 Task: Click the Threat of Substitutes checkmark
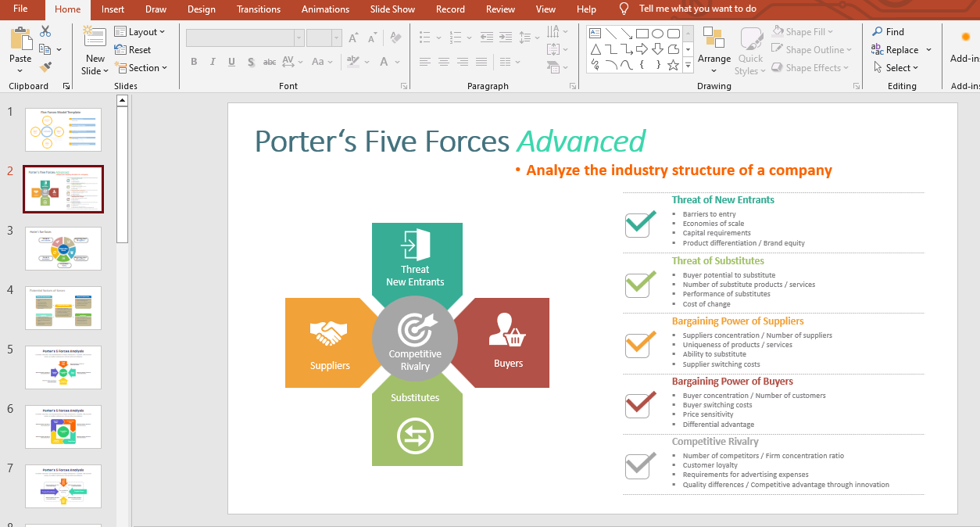pos(640,283)
